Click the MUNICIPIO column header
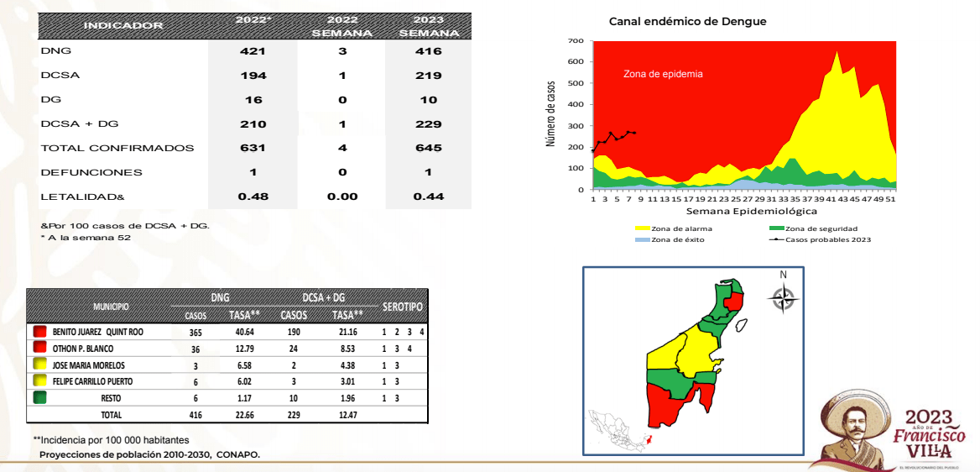Screen dimensions: 980x472 pos(111,308)
